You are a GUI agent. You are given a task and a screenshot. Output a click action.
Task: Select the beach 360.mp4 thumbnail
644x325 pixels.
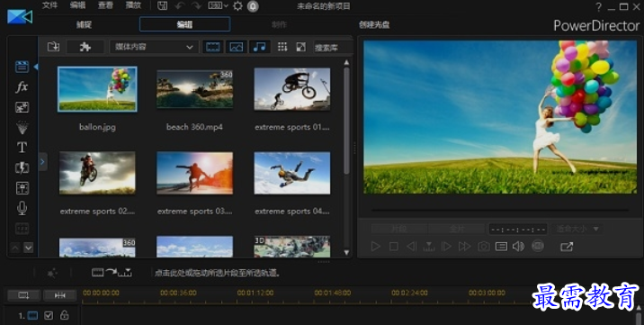click(x=194, y=89)
